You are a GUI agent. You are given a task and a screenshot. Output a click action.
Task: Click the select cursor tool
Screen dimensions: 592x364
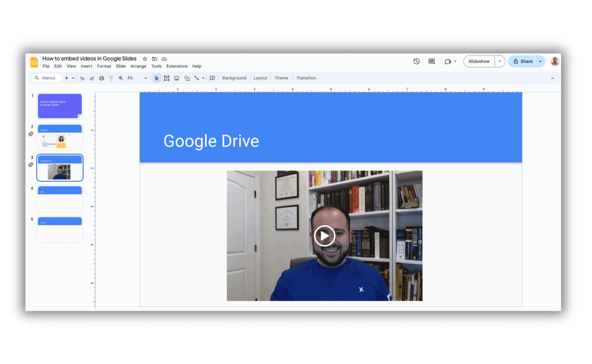coord(157,78)
